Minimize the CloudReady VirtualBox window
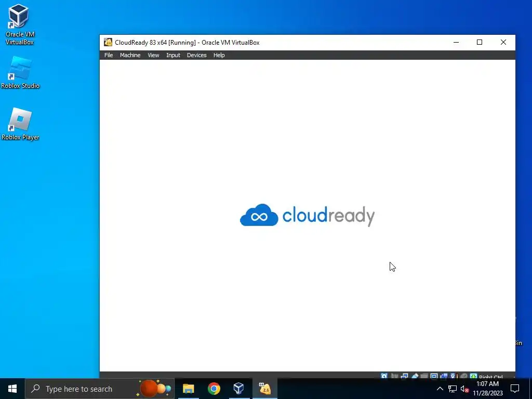Viewport: 532px width, 399px height. click(456, 43)
